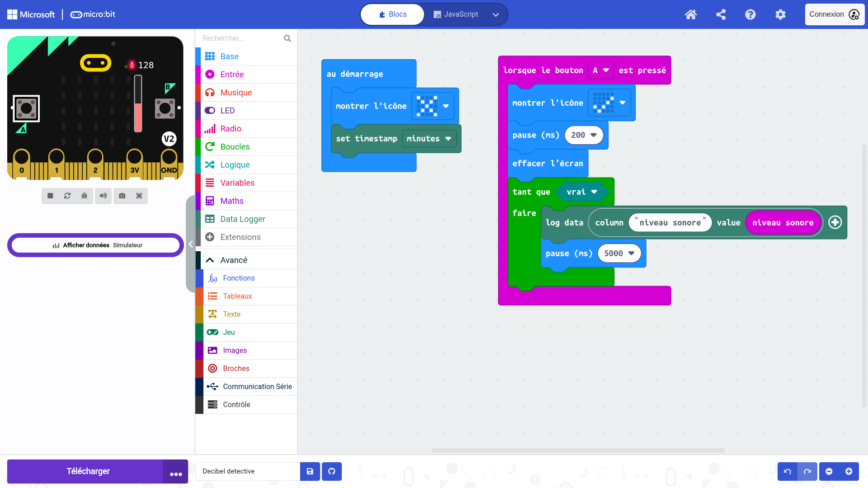Take a simulator screenshot

click(122, 196)
